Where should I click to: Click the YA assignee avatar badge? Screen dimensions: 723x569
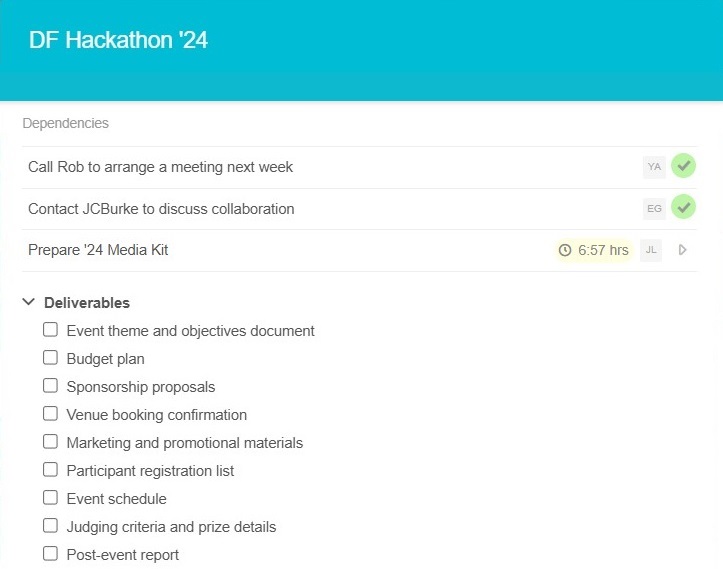654,167
